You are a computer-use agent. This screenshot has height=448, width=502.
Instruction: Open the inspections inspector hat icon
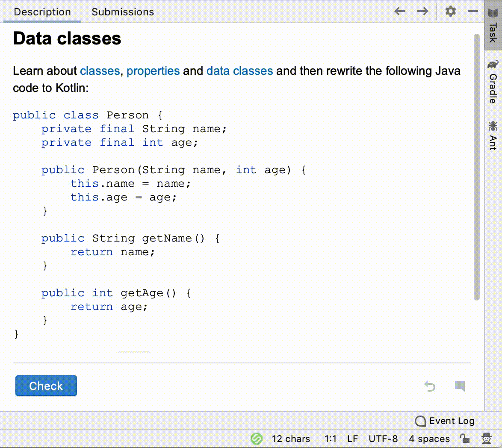point(486,438)
